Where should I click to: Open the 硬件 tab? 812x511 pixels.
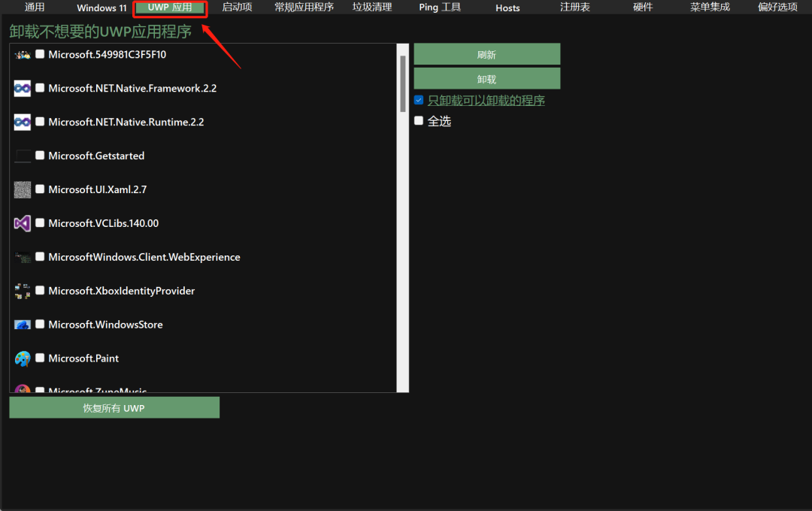point(643,8)
